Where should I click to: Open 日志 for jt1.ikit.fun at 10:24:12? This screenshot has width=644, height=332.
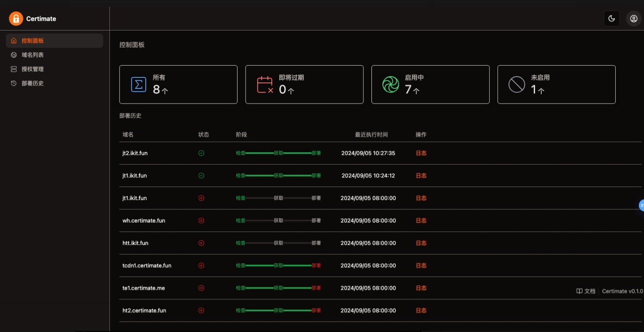click(421, 176)
